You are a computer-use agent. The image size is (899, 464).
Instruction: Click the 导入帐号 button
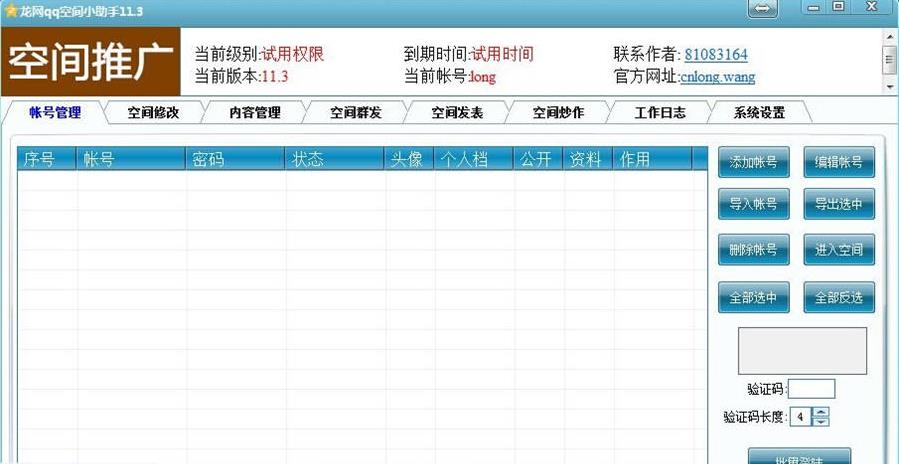click(753, 204)
